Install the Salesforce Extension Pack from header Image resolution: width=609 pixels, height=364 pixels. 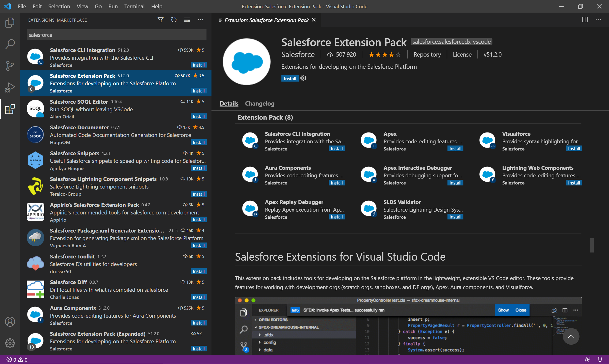(x=290, y=79)
